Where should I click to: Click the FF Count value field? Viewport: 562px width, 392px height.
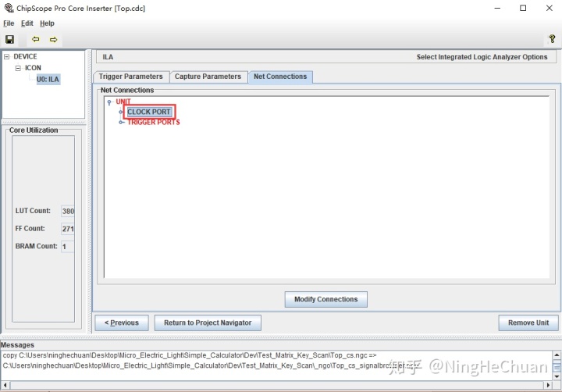pyautogui.click(x=68, y=229)
